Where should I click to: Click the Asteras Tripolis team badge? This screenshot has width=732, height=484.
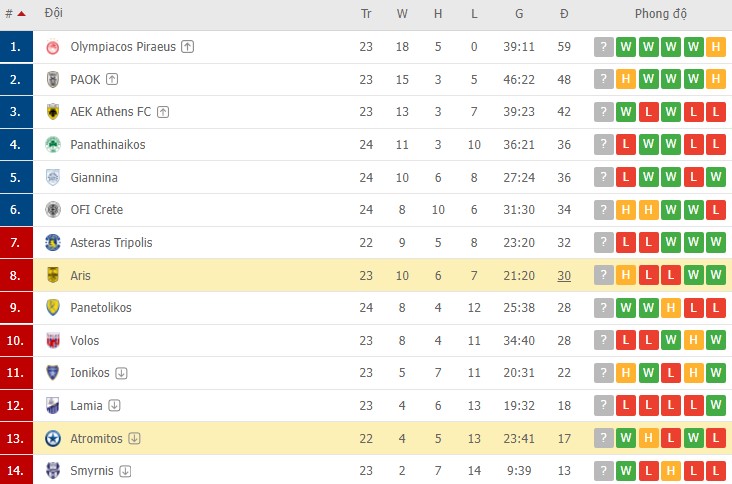point(53,242)
